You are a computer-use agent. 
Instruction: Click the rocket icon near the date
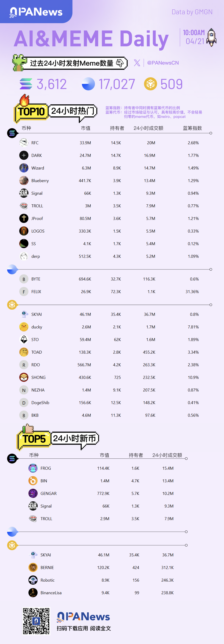[211, 37]
